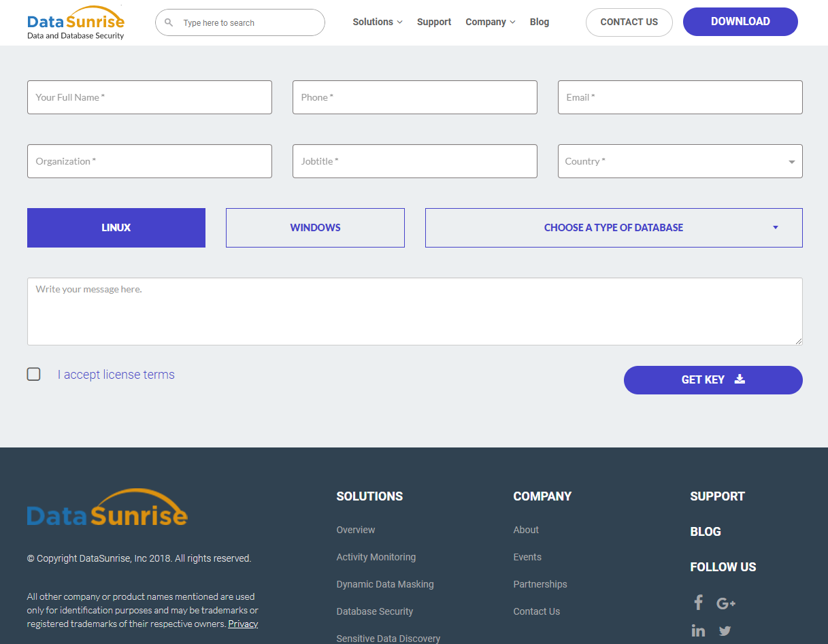Focus the message text area

point(414,311)
